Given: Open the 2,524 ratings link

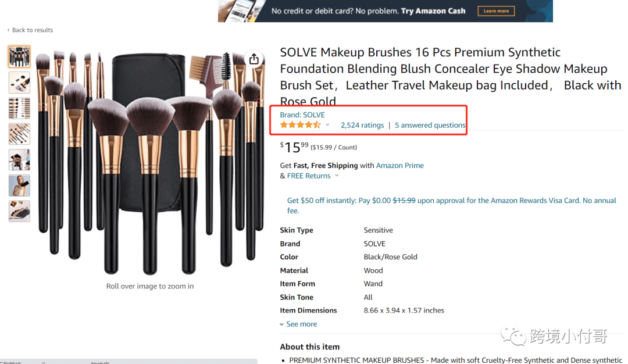Looking at the screenshot, I should click(x=362, y=125).
